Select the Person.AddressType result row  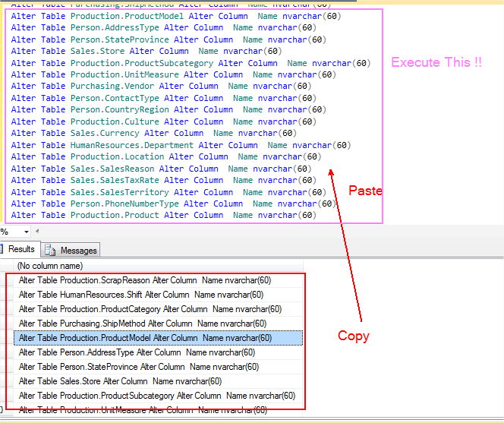[x=137, y=352]
